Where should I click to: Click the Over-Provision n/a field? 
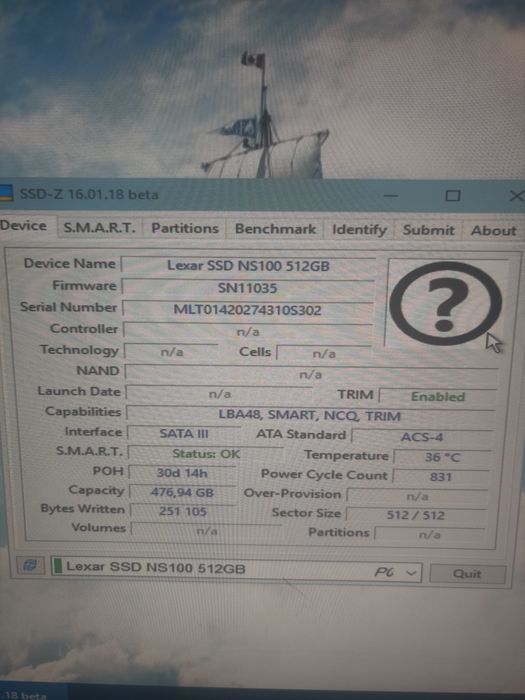pyautogui.click(x=417, y=496)
